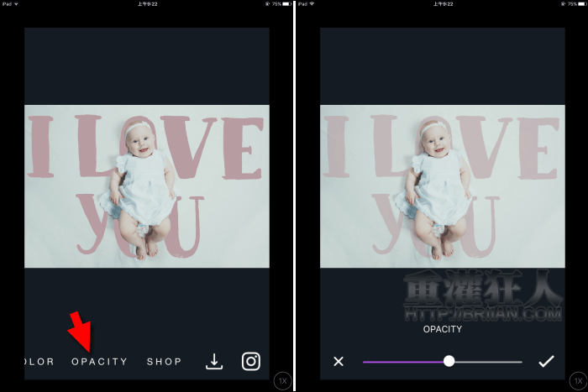Tap the OPACITY label above the slider
Viewport: 588px width, 392px height.
(442, 329)
